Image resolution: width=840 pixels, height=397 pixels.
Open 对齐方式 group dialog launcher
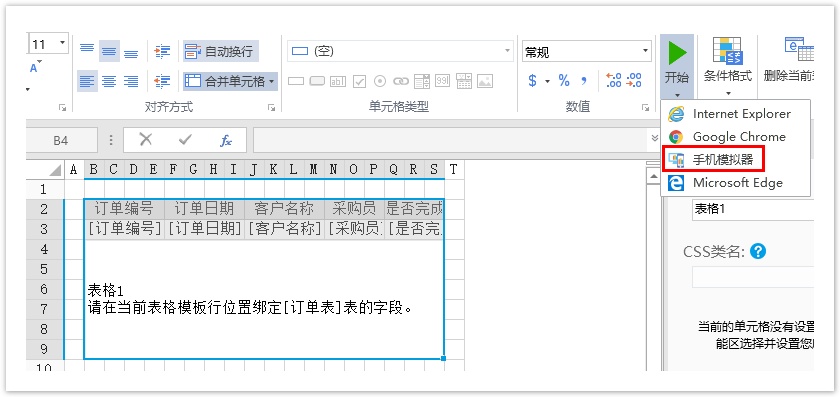271,108
